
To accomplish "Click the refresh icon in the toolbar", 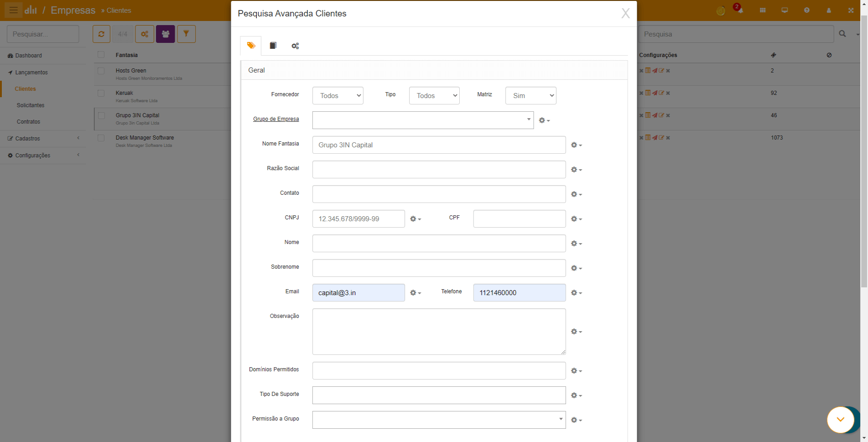I will point(101,34).
